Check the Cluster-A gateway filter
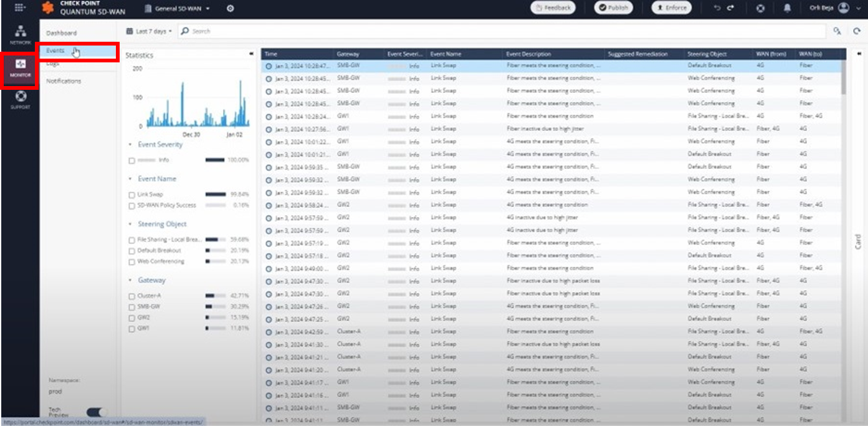This screenshot has width=868, height=426. point(131,296)
